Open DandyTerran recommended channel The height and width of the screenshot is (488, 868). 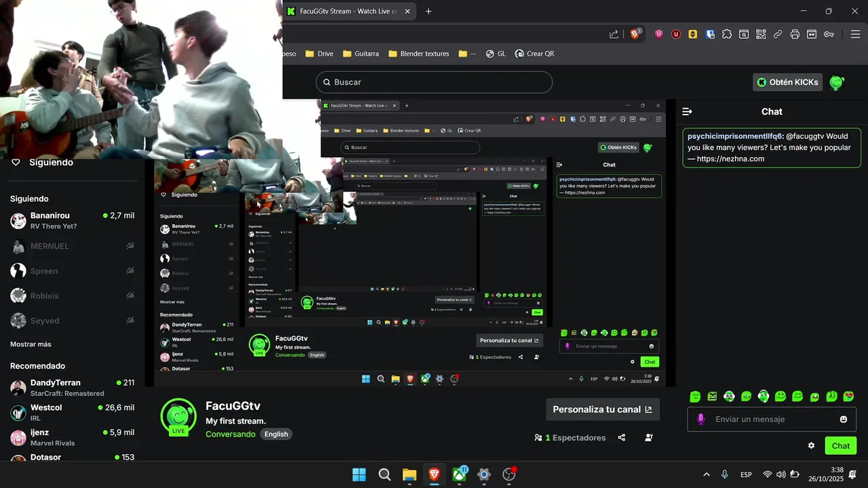point(72,388)
